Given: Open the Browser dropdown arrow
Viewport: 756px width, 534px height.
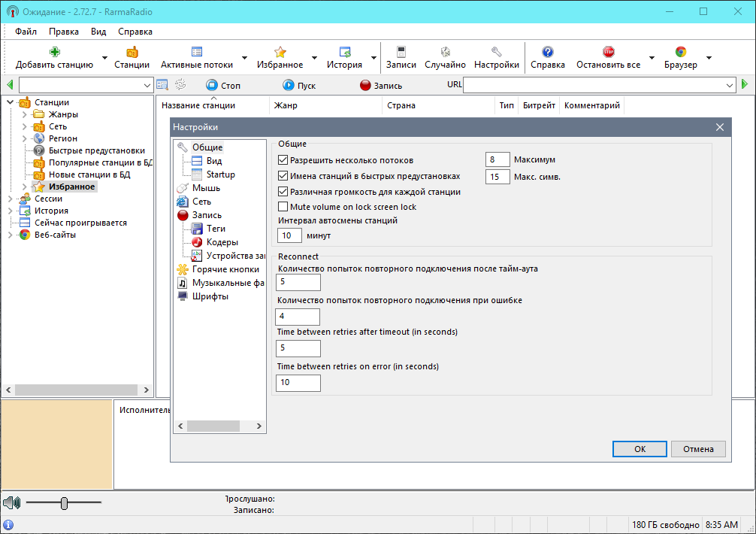Looking at the screenshot, I should click(709, 58).
